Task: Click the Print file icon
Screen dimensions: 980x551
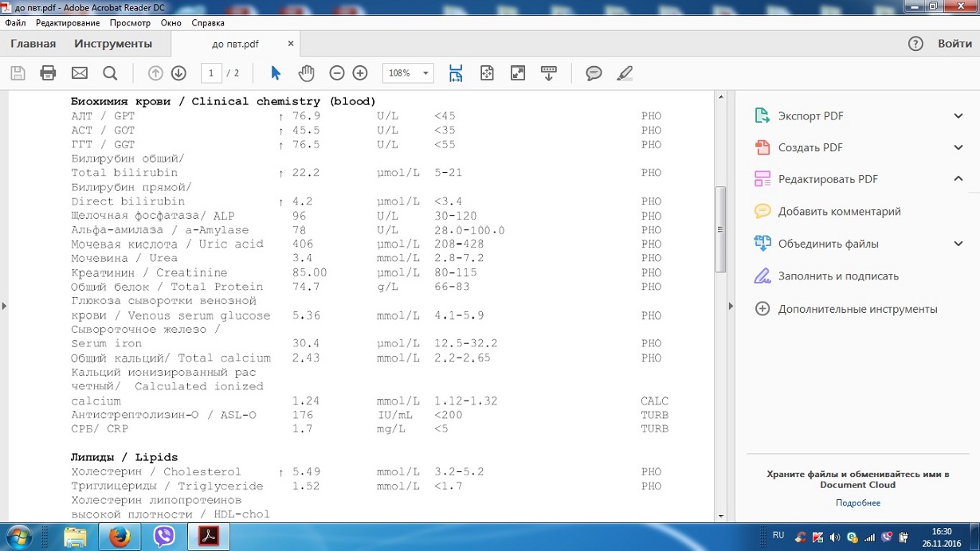Action: tap(48, 73)
